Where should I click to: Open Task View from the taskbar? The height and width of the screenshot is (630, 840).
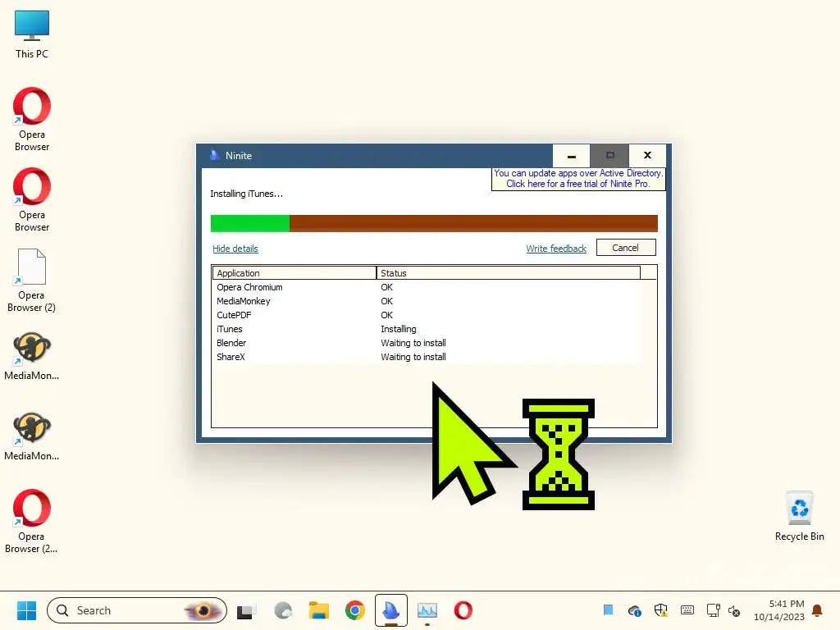[x=246, y=610]
